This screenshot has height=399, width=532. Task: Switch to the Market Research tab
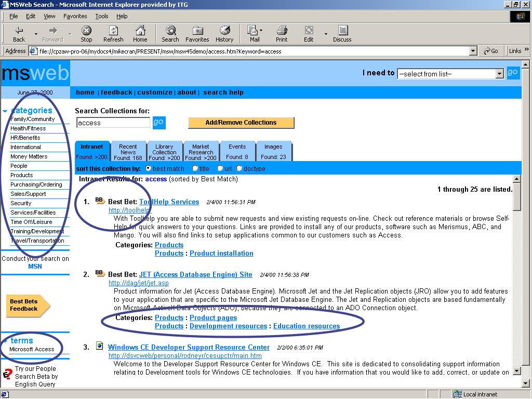click(x=201, y=152)
